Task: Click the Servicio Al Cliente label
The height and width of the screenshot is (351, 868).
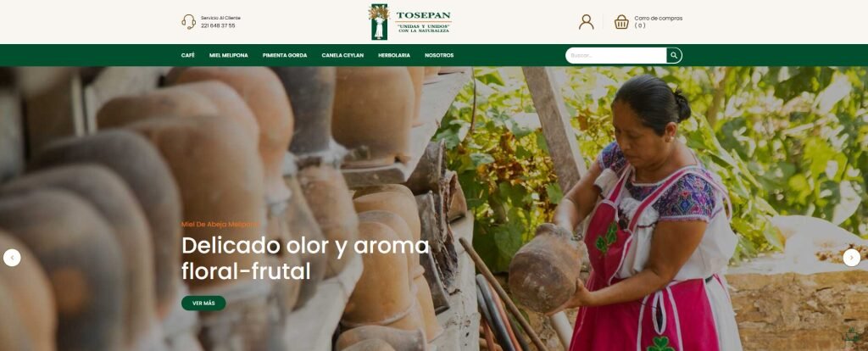Action: [x=220, y=18]
